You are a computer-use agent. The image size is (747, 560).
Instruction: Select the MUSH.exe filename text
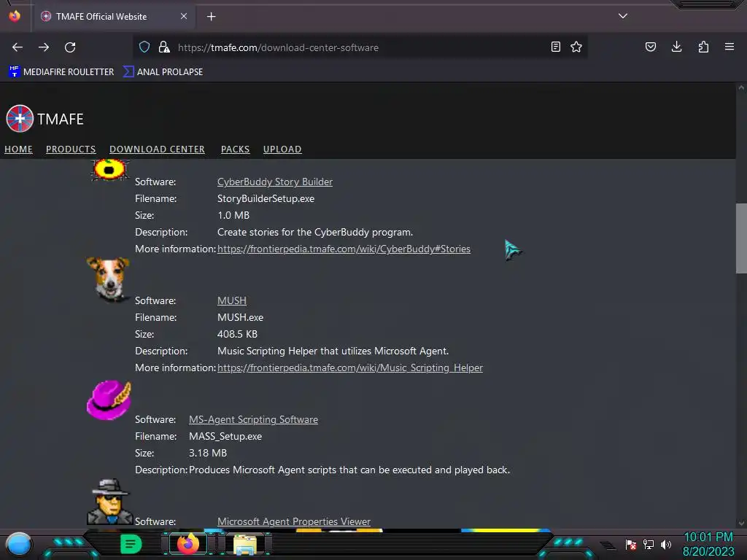tap(240, 317)
